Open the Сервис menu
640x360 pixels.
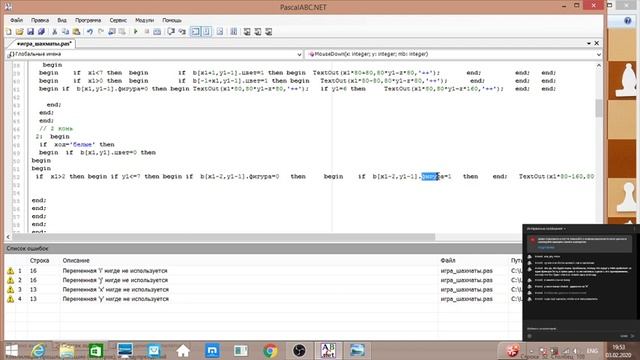(x=118, y=20)
